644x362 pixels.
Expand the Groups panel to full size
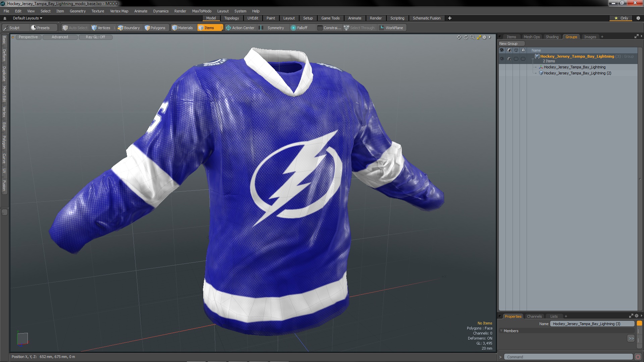636,37
